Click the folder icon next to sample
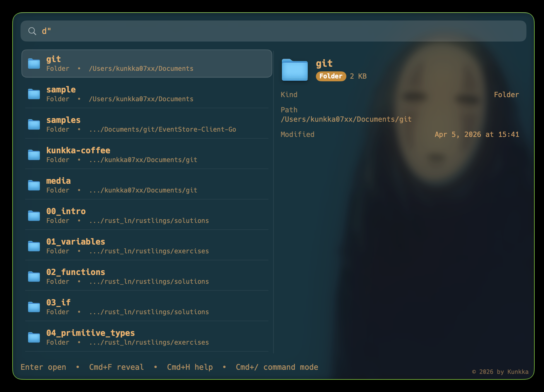 pos(34,94)
